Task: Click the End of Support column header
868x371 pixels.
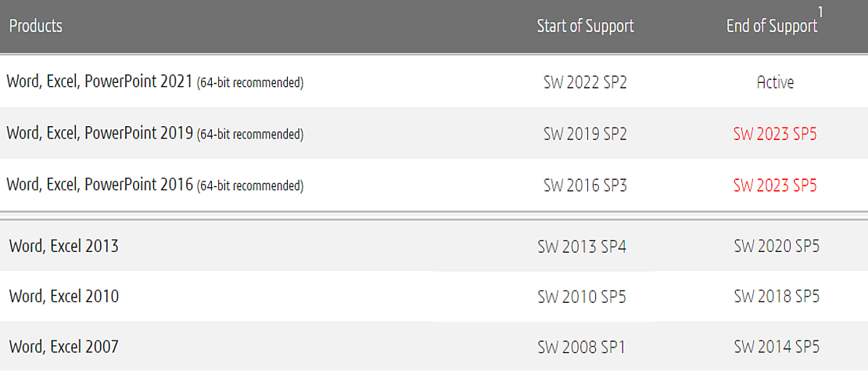Action: point(773,26)
